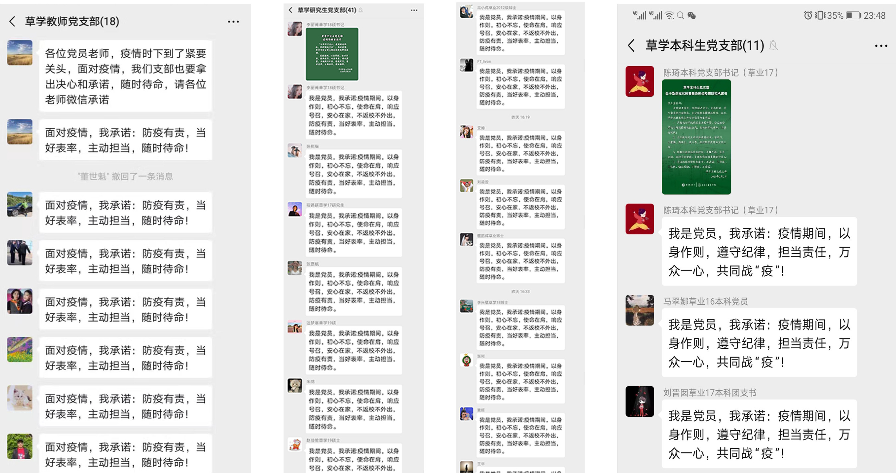896x473 pixels.
Task: Tap the muted bell icon beside 草学本科生党支部(11)
Action: click(x=773, y=45)
